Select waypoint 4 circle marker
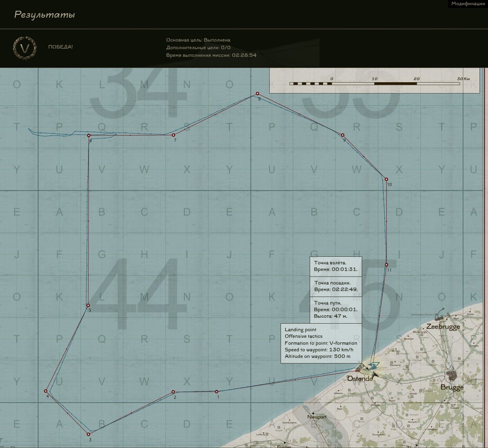The width and height of the screenshot is (488, 448). 46,391
